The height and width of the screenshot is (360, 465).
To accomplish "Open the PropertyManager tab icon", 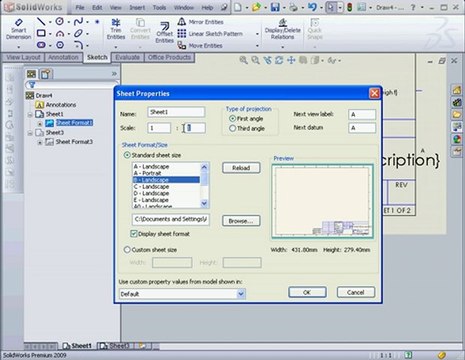I will [46, 74].
